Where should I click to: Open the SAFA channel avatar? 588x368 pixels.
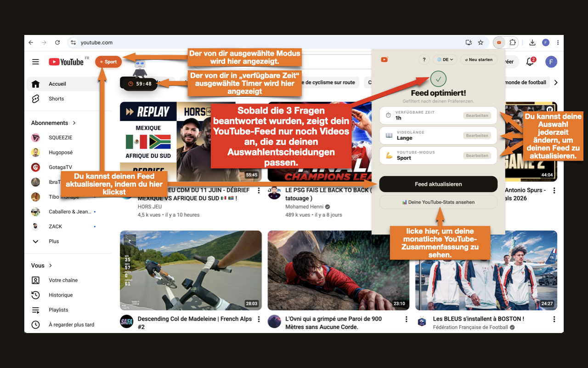[127, 322]
